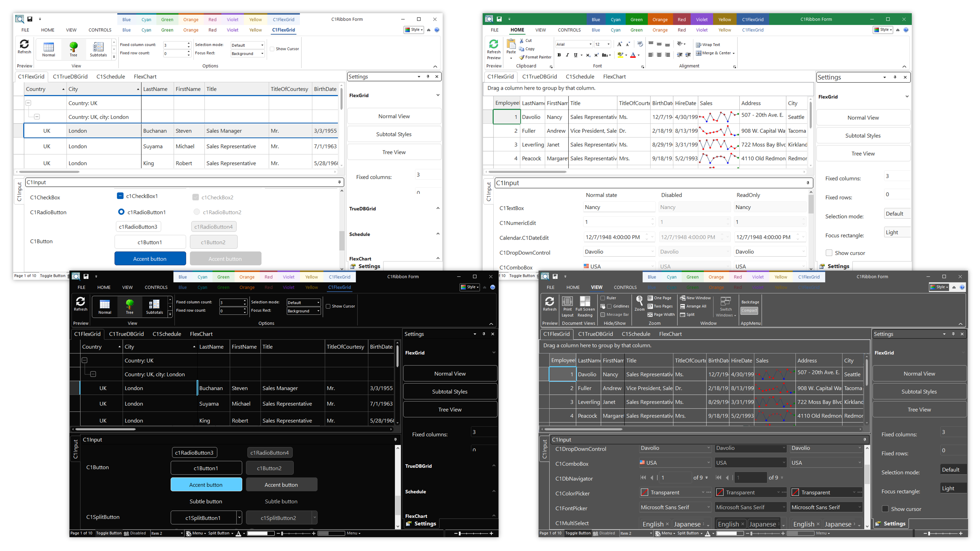Open the Style dropdown in white window
Viewport: 980px width, 551px height.
(x=414, y=30)
